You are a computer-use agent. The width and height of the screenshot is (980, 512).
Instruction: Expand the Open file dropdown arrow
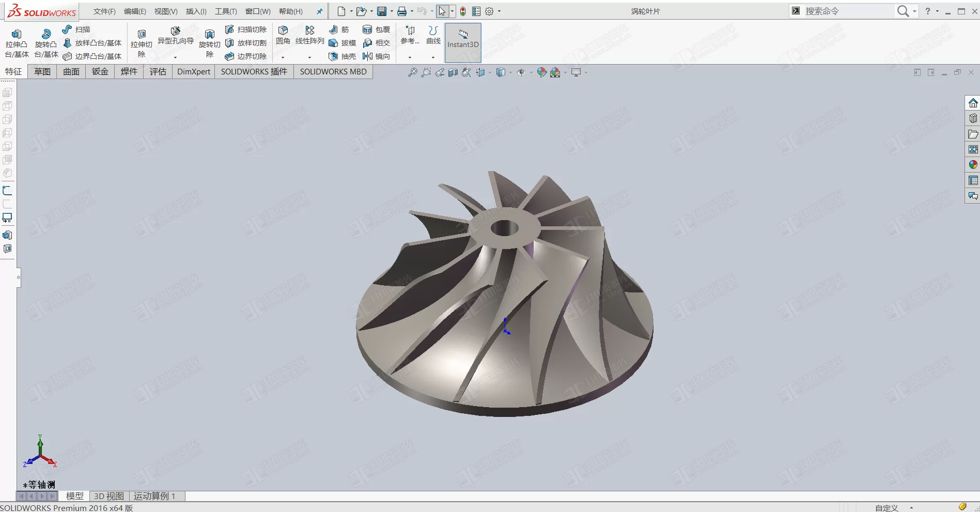click(371, 11)
